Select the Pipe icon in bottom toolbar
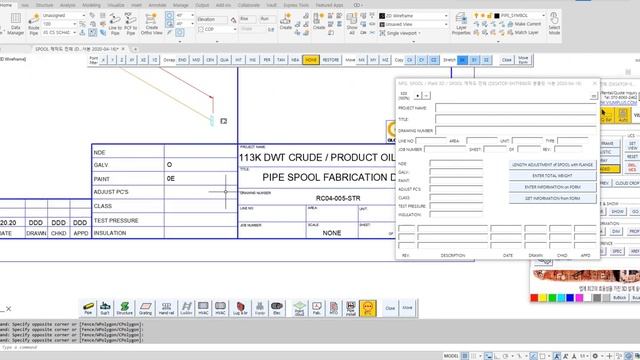Image resolution: width=640 pixels, height=360 pixels. point(88,308)
